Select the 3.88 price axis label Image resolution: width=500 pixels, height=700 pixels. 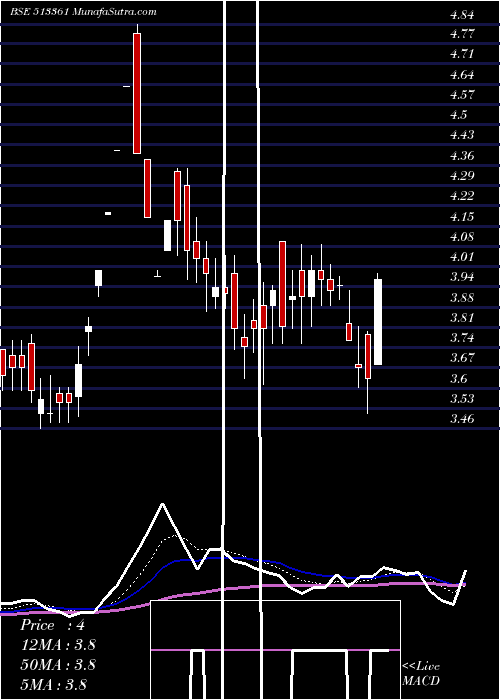coord(462,298)
